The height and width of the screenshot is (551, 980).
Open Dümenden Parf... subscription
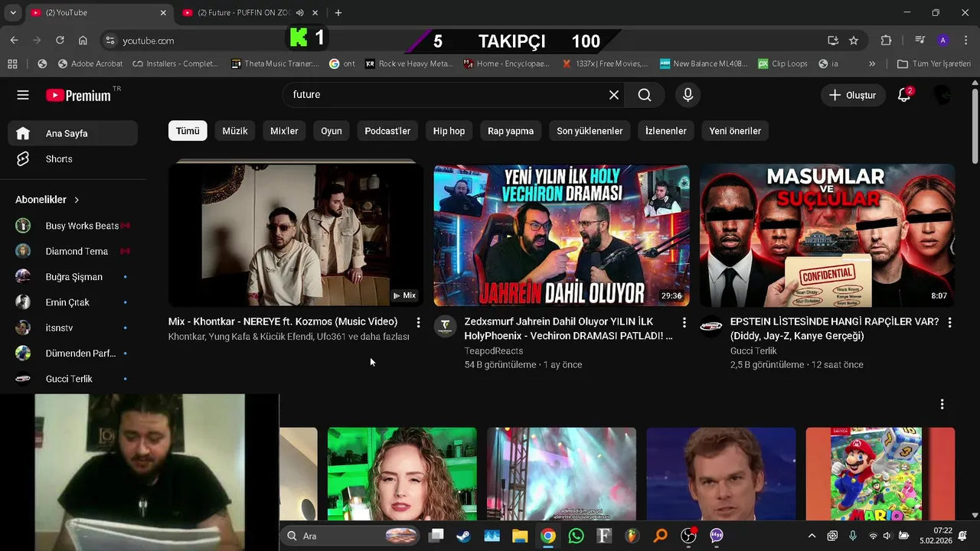tap(73, 354)
